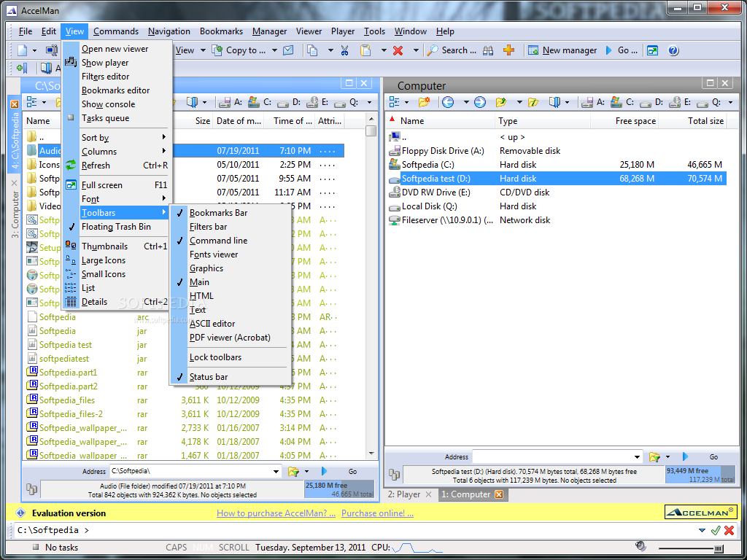Click the Type column header
This screenshot has width=747, height=560.
click(543, 121)
